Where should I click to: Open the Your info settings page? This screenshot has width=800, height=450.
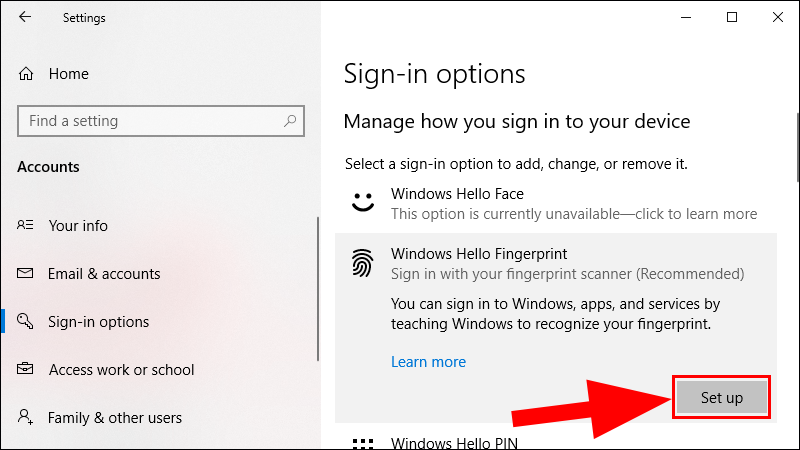click(x=78, y=226)
